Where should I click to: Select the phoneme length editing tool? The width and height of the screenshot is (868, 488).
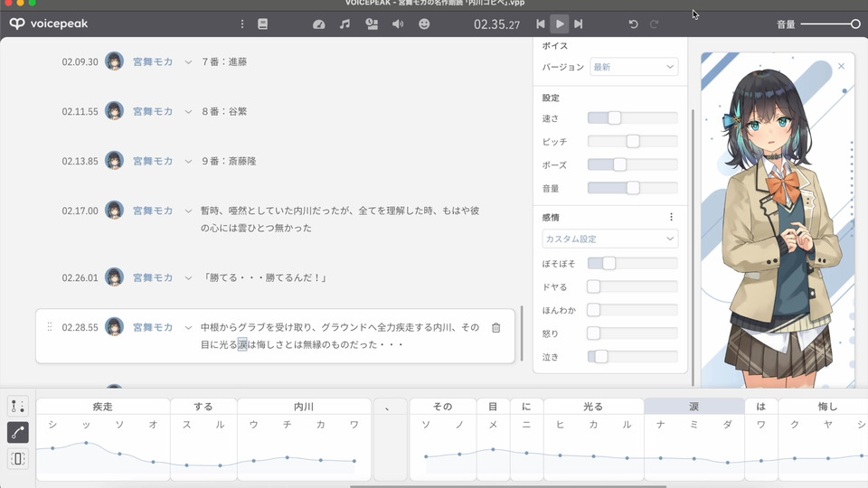pyautogui.click(x=18, y=458)
